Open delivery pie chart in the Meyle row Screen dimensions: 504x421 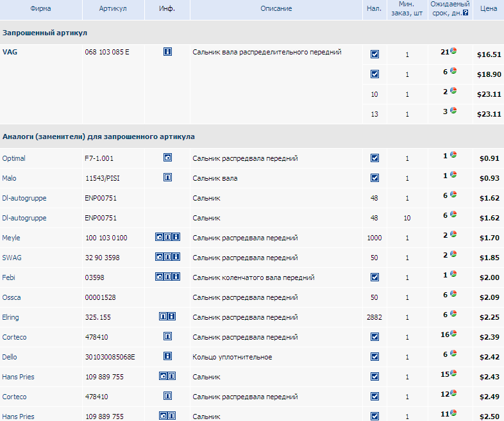pyautogui.click(x=453, y=234)
